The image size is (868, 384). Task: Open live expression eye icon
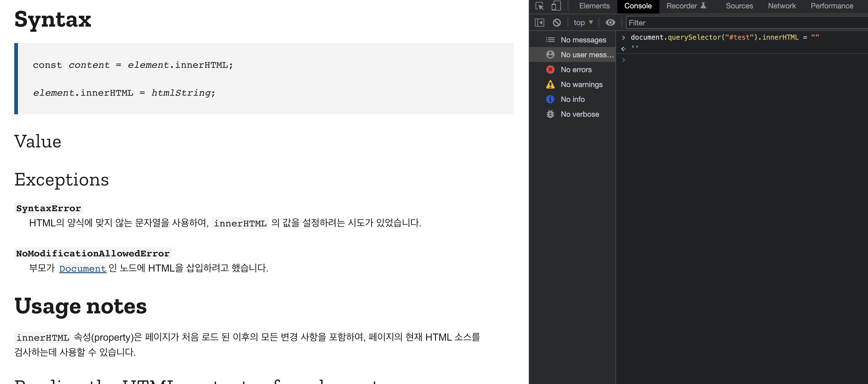coord(610,23)
